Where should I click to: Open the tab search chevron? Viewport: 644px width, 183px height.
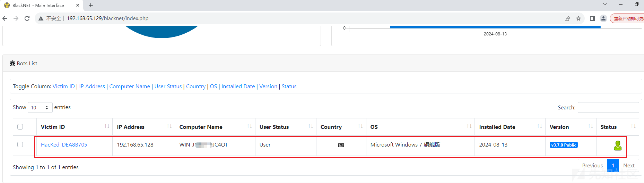tap(605, 4)
